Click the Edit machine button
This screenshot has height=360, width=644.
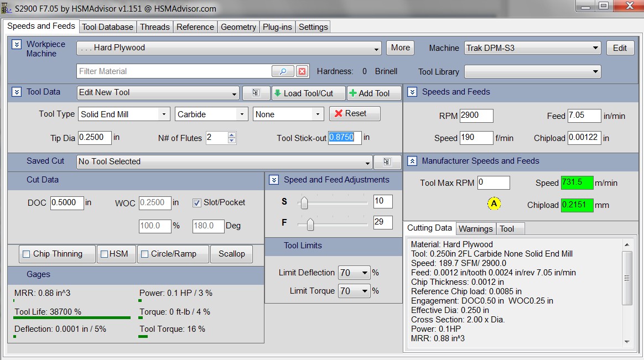[x=620, y=48]
